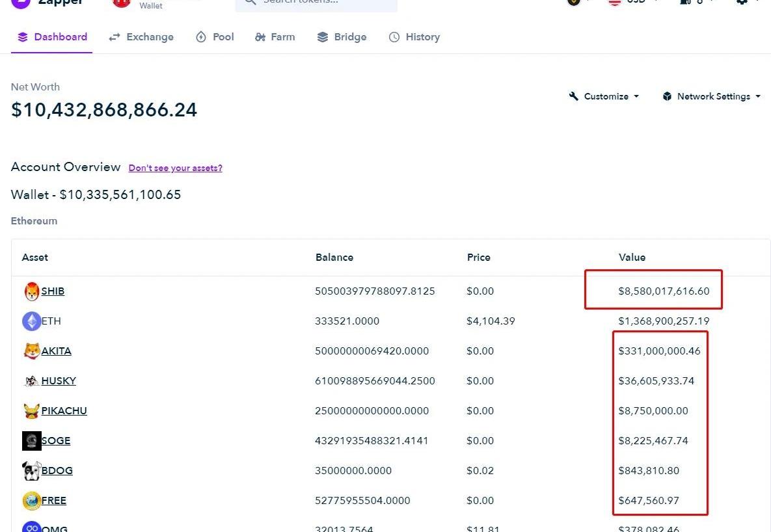Open the Farm tab
771x532 pixels.
(275, 37)
